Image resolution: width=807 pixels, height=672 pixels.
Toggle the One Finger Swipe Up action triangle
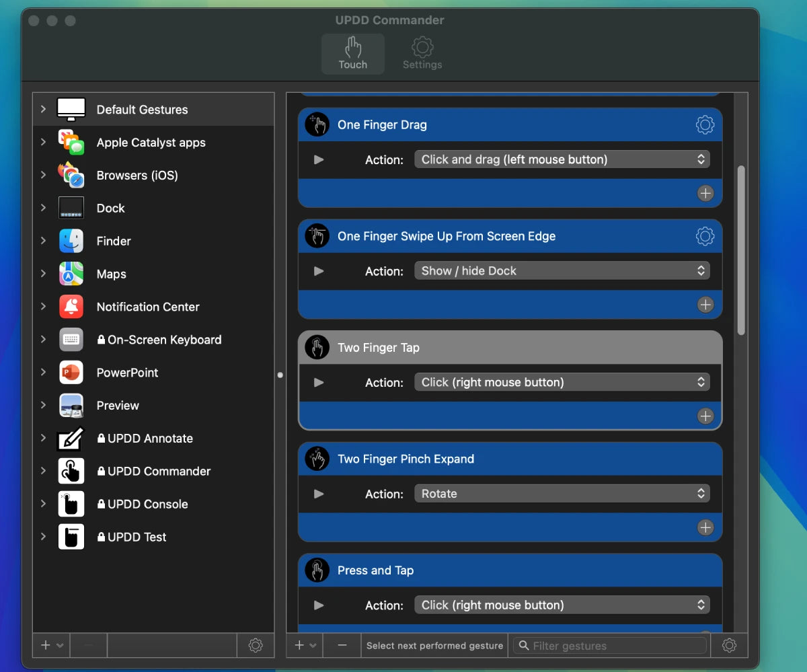[x=319, y=271]
